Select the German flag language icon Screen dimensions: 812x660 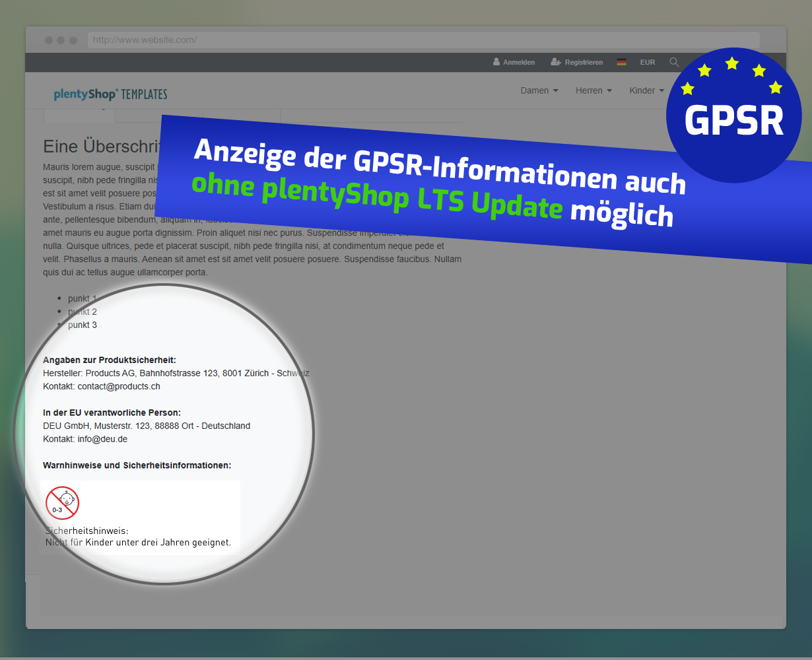click(621, 62)
